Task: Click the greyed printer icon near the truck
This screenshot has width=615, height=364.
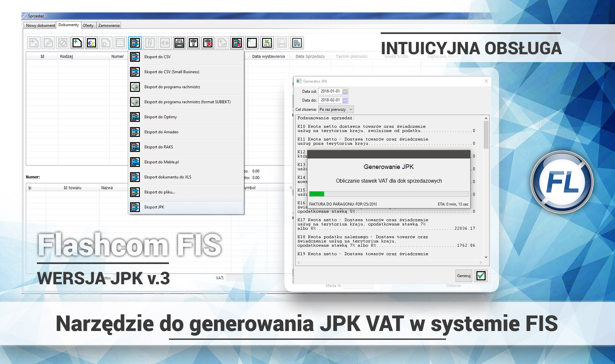Action: point(282,43)
